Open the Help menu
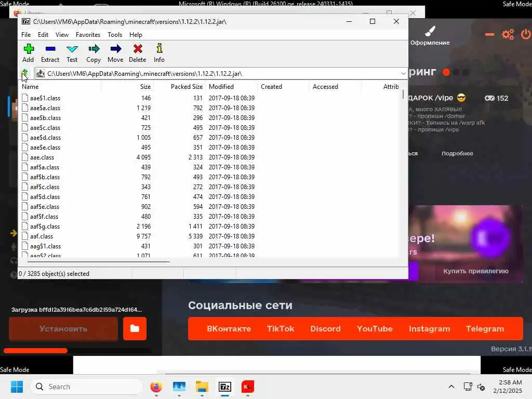The height and width of the screenshot is (399, 532). [136, 35]
